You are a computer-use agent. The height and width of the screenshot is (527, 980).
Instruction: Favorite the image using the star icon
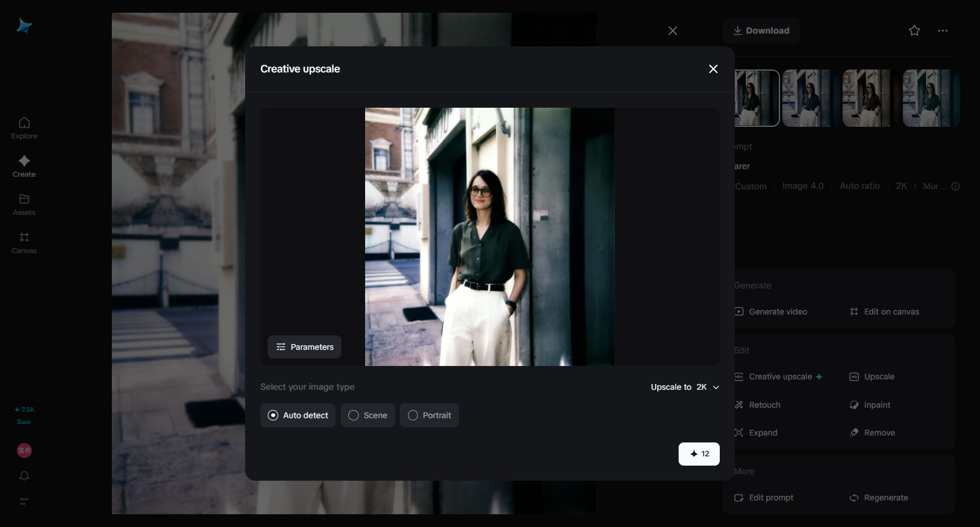point(914,31)
